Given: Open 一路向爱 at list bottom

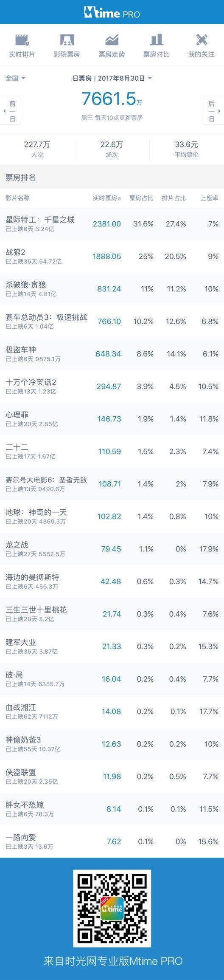Looking at the screenshot, I should click(x=112, y=842).
